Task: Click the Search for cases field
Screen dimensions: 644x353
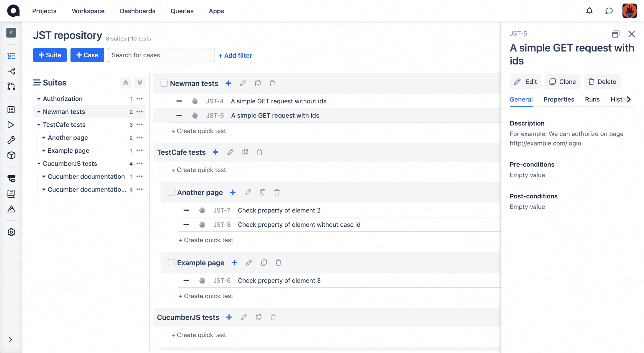Action: pyautogui.click(x=161, y=55)
